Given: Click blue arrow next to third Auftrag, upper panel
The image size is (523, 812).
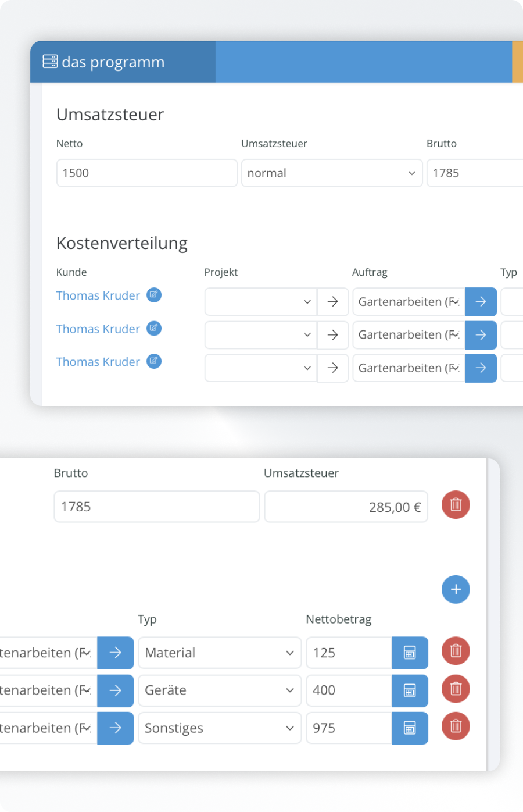Looking at the screenshot, I should (x=481, y=368).
